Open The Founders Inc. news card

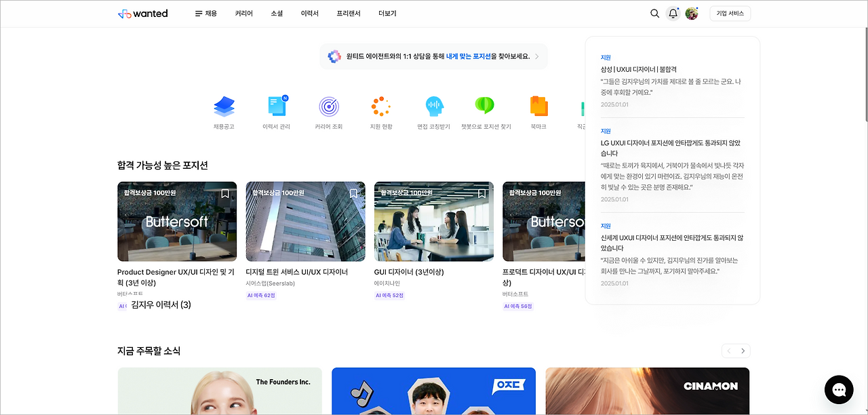tap(220, 391)
